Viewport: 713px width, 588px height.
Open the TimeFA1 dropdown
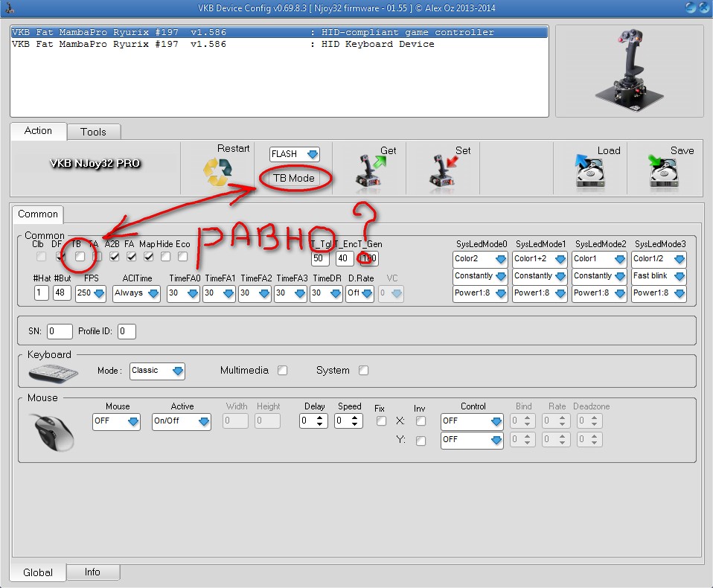coord(219,293)
